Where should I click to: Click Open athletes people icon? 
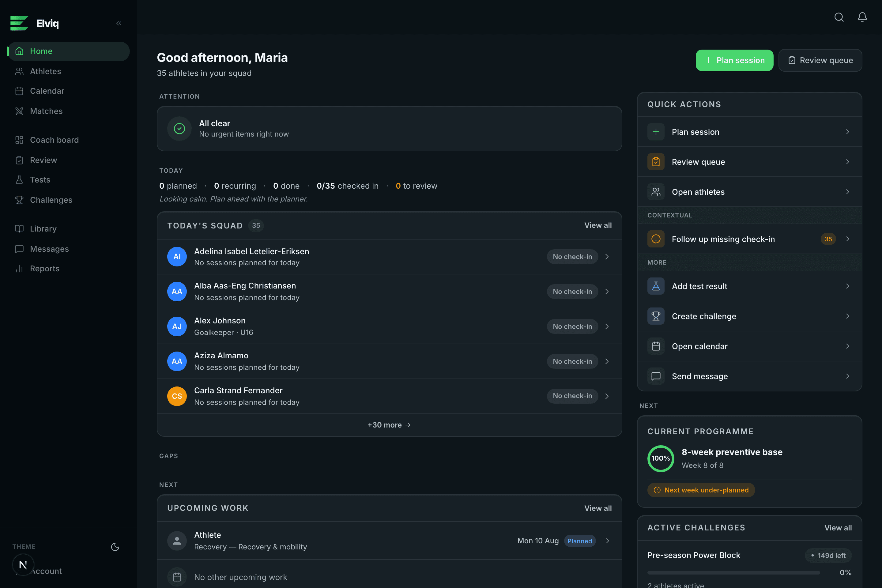tap(655, 192)
